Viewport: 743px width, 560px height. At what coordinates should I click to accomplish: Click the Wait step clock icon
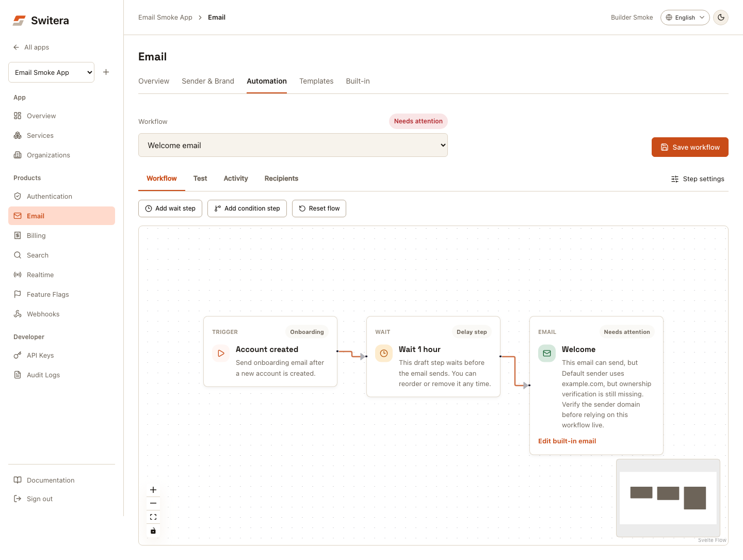pos(384,354)
